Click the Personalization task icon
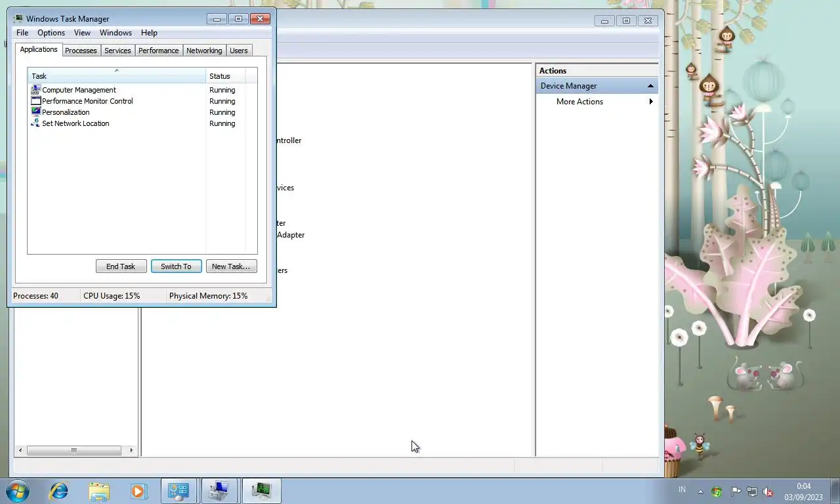Viewport: 840px width, 504px height. click(x=36, y=112)
